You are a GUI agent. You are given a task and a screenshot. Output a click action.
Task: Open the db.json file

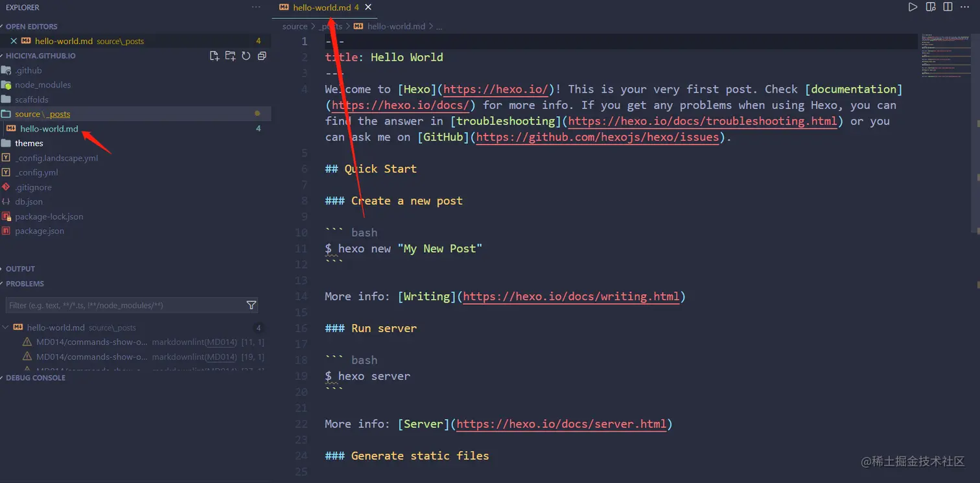coord(29,202)
